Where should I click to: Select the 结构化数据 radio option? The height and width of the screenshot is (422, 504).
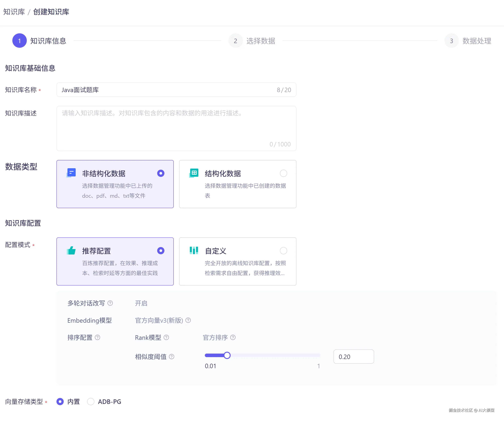283,173
